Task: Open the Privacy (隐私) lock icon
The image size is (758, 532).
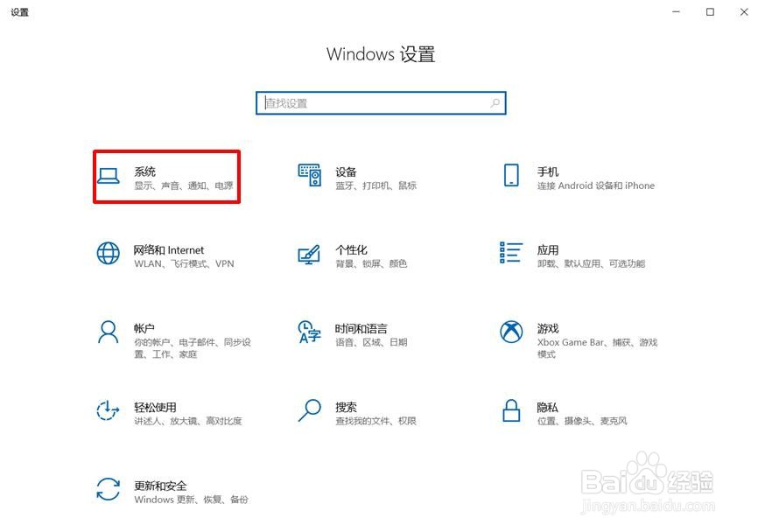Action: (511, 410)
